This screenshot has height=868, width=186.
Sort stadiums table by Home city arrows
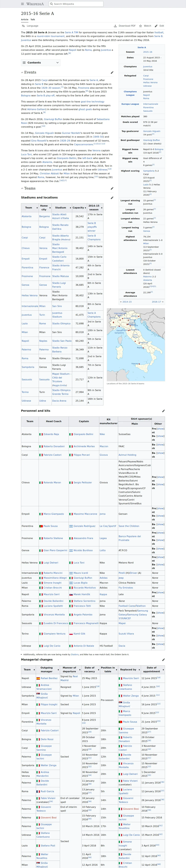click(50, 208)
